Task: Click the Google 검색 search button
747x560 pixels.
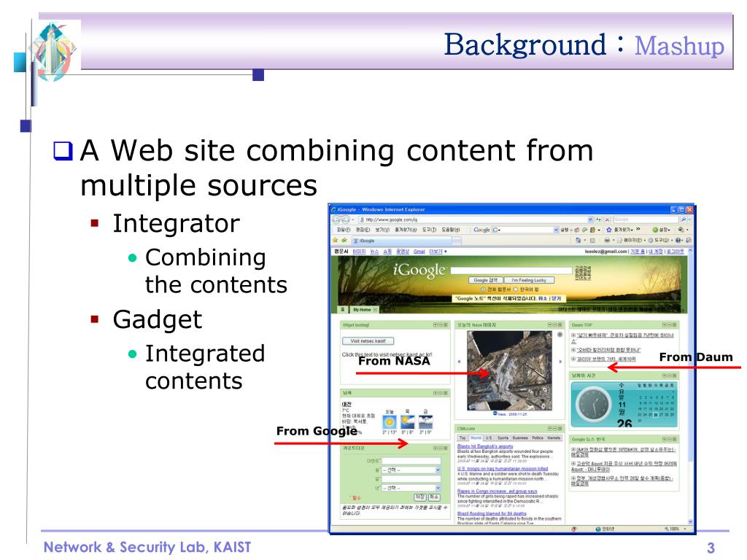Action: click(x=485, y=280)
